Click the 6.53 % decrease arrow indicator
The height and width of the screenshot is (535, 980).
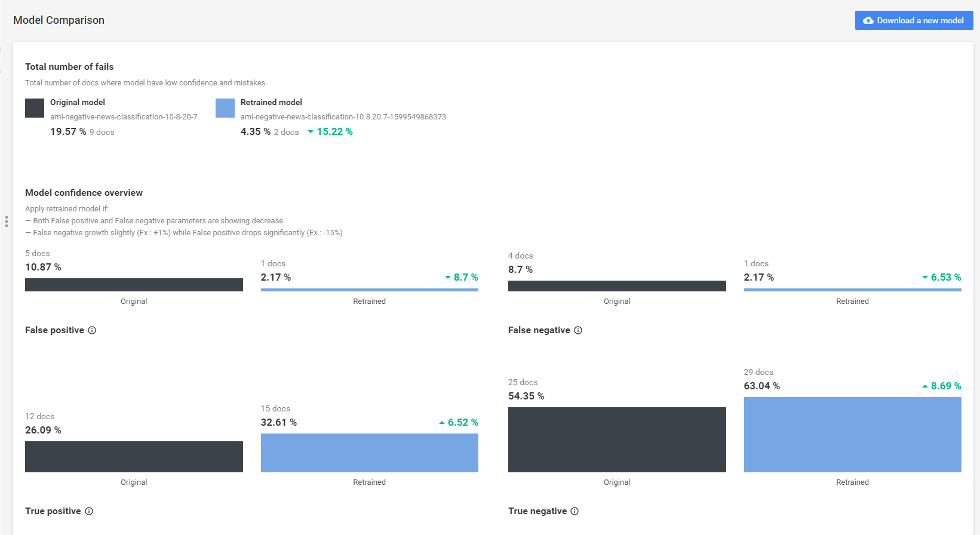pyautogui.click(x=942, y=277)
